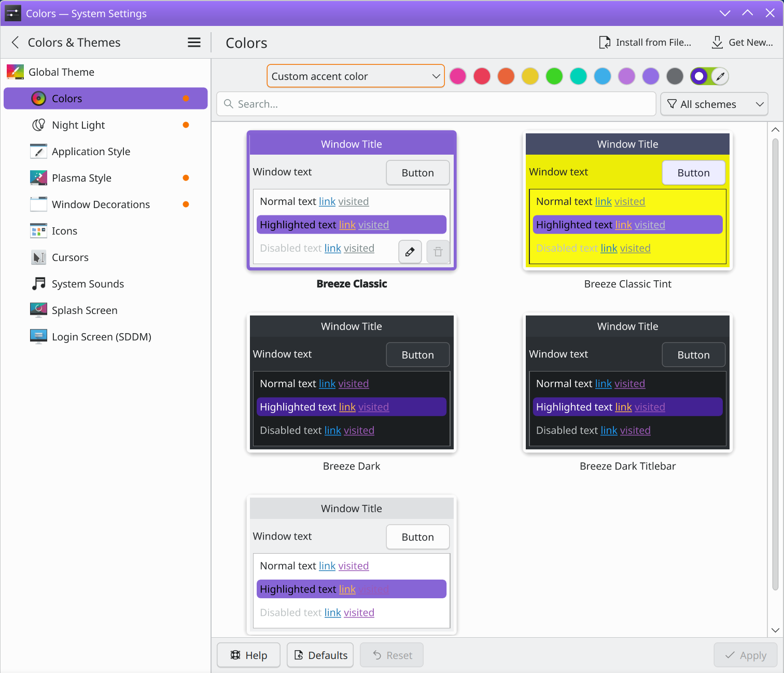Click Install from File button
Viewport: 784px width, 673px height.
pos(645,43)
